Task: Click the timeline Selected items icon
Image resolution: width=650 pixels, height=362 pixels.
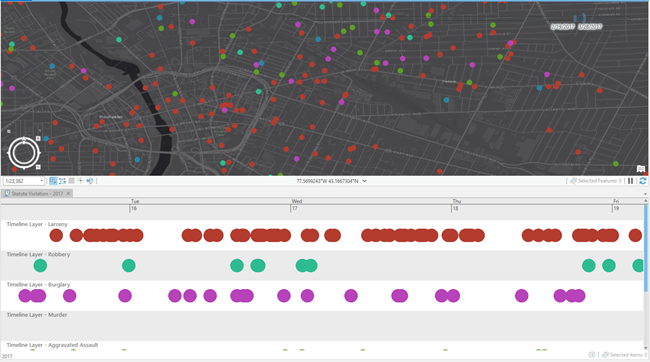Action: (x=605, y=355)
